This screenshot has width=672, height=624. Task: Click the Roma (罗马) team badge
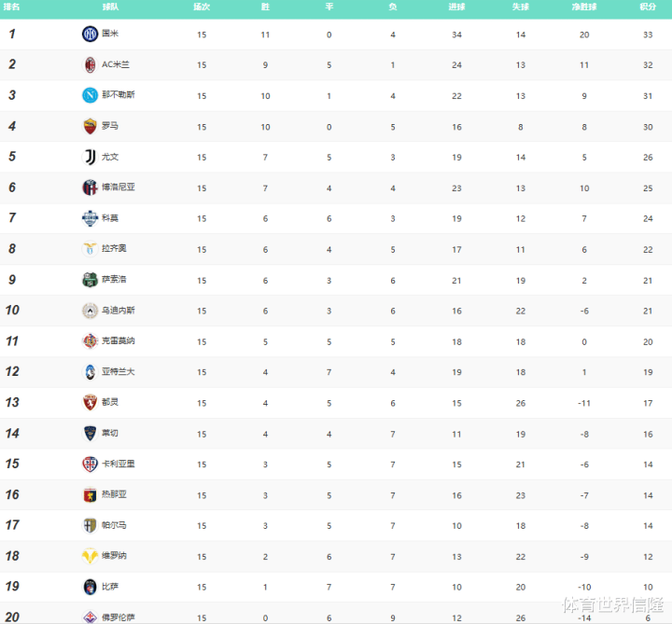click(x=90, y=126)
